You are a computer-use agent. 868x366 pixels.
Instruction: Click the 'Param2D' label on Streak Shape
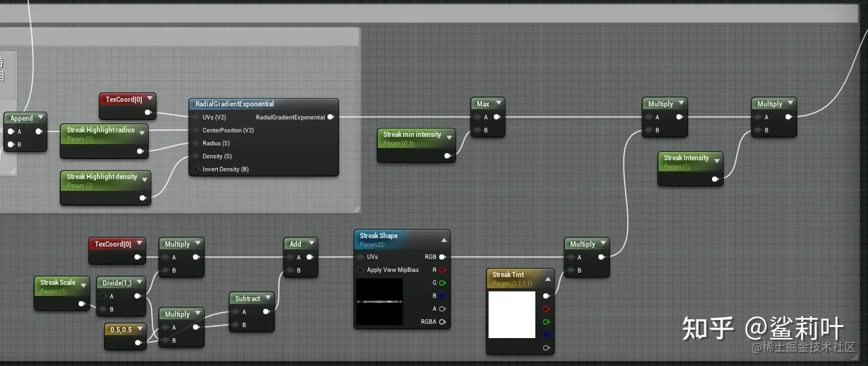coord(372,245)
